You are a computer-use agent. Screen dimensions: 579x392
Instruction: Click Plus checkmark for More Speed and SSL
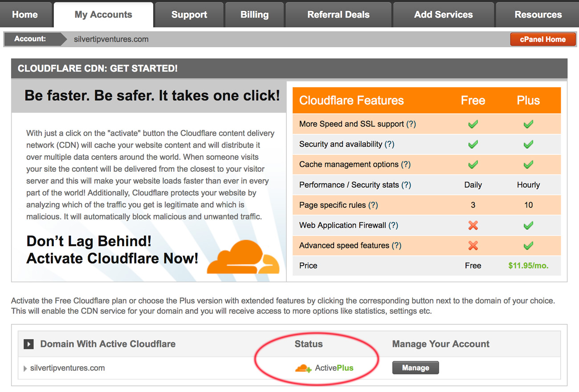[528, 124]
